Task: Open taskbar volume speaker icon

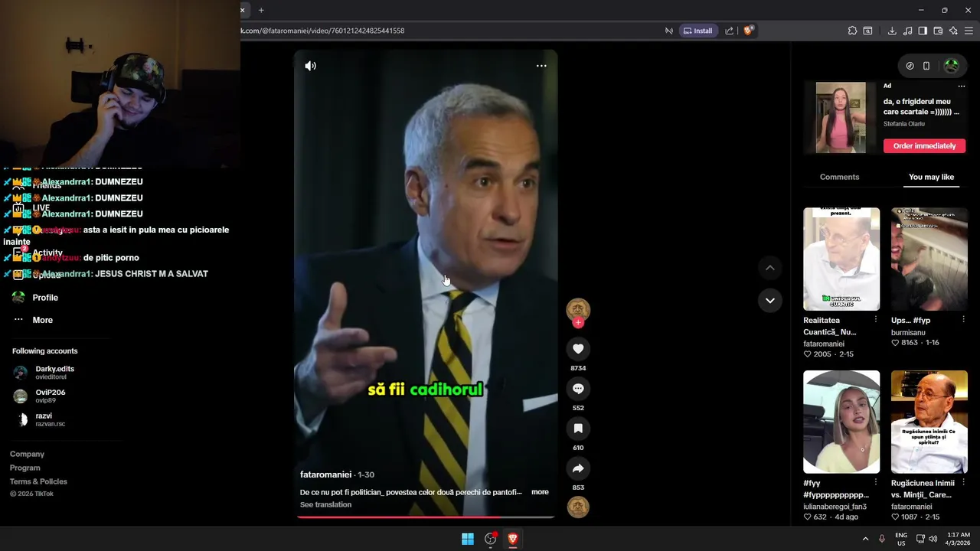Action: click(933, 539)
